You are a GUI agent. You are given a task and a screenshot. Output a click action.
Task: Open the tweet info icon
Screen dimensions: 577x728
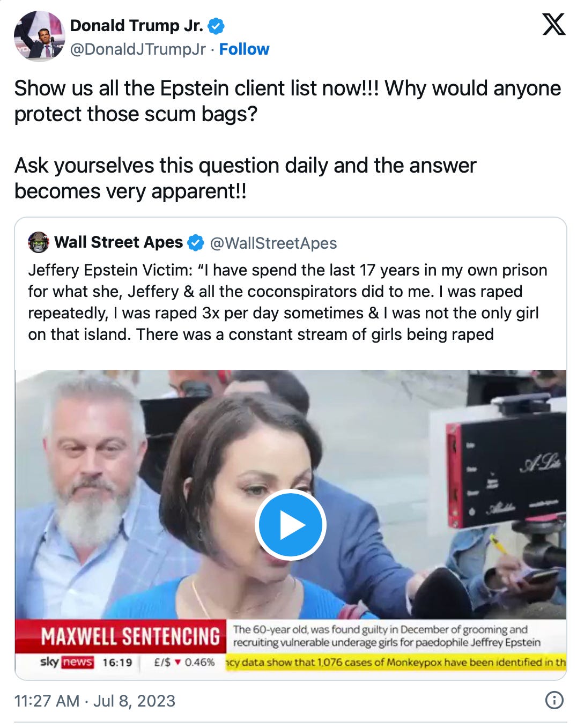point(554,700)
